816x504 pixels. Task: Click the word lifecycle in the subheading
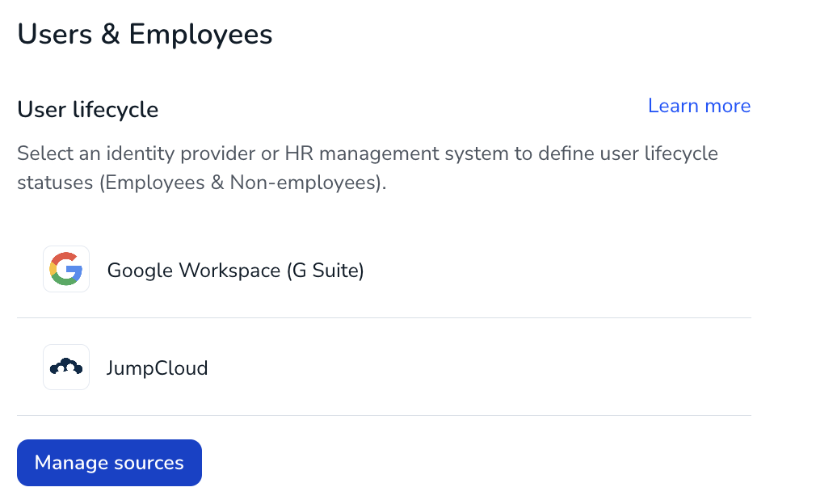pyautogui.click(x=116, y=110)
